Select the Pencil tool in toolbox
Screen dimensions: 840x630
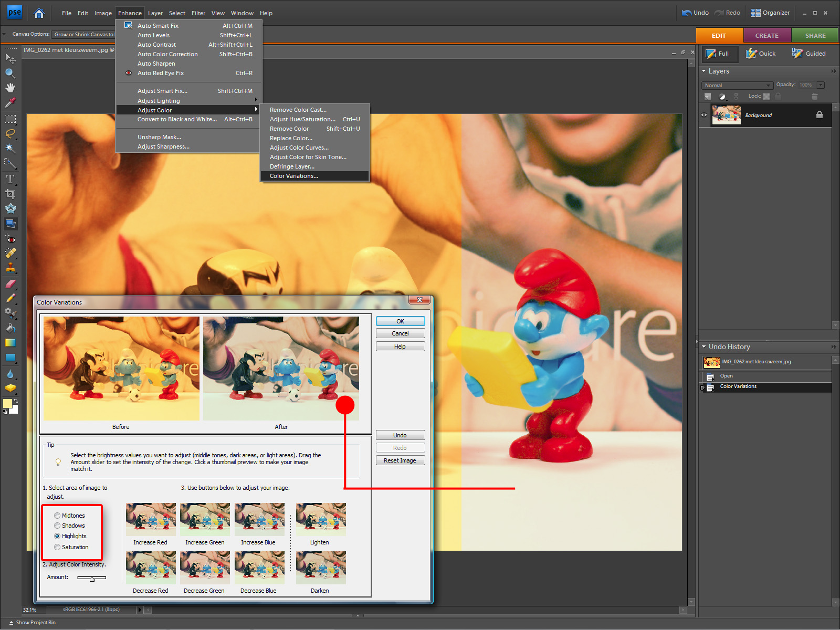point(10,298)
